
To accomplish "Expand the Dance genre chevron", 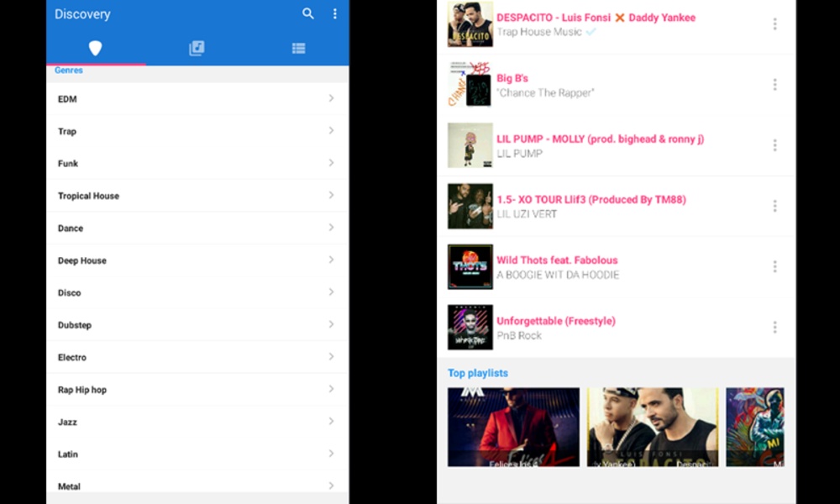I will coord(331,228).
